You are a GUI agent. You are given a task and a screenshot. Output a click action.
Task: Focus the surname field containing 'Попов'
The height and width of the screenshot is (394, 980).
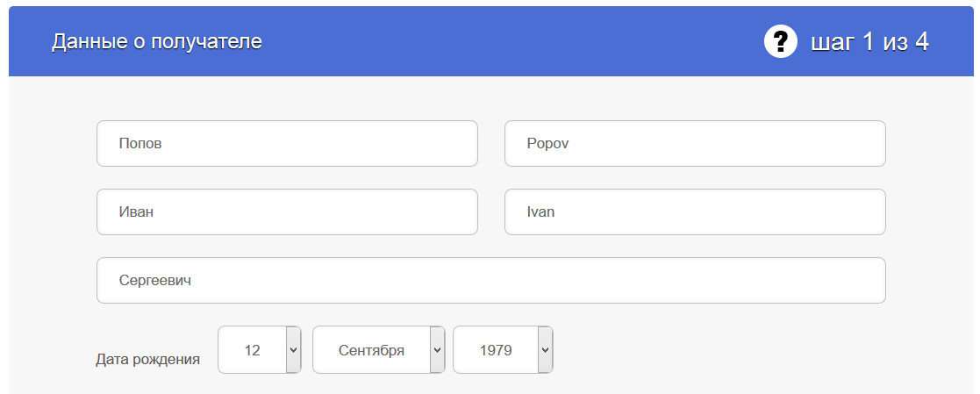click(x=288, y=143)
